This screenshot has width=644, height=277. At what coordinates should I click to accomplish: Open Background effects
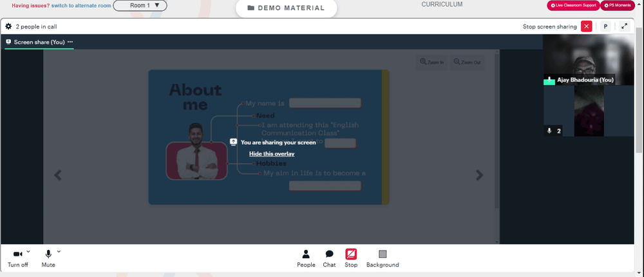pyautogui.click(x=383, y=259)
